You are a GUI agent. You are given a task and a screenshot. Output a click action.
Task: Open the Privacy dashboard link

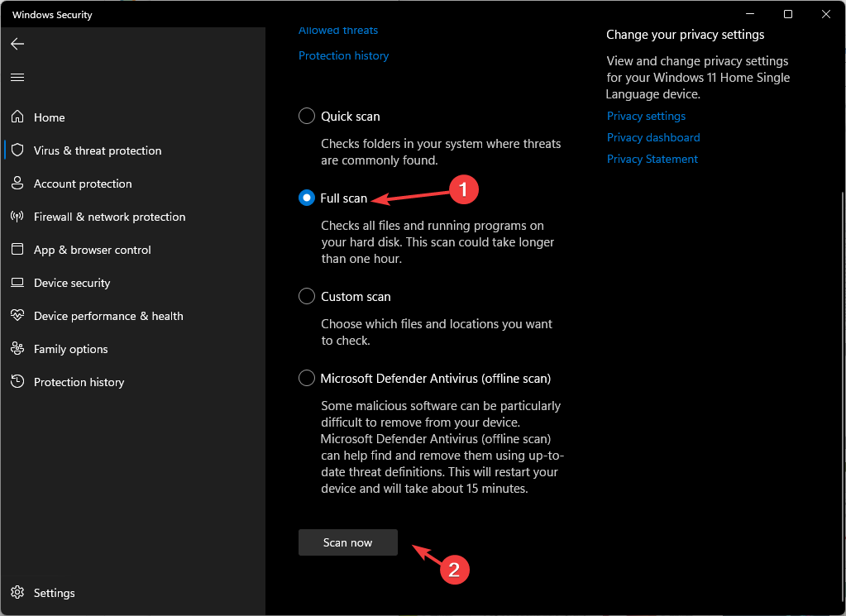(652, 137)
